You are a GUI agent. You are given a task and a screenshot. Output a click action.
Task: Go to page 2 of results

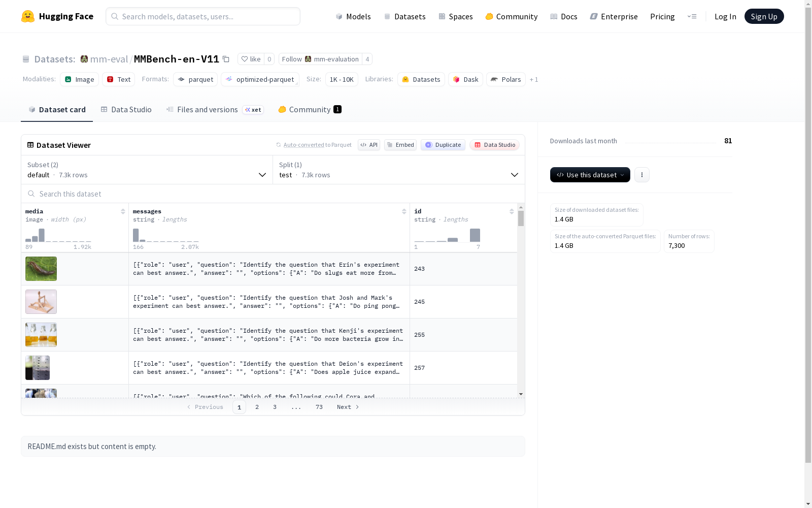pyautogui.click(x=257, y=407)
